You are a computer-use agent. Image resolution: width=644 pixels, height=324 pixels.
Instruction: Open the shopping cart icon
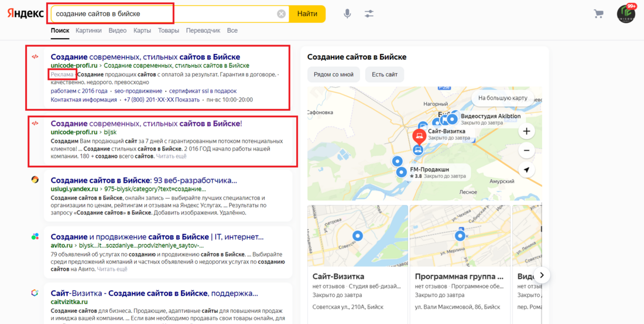[x=598, y=14]
